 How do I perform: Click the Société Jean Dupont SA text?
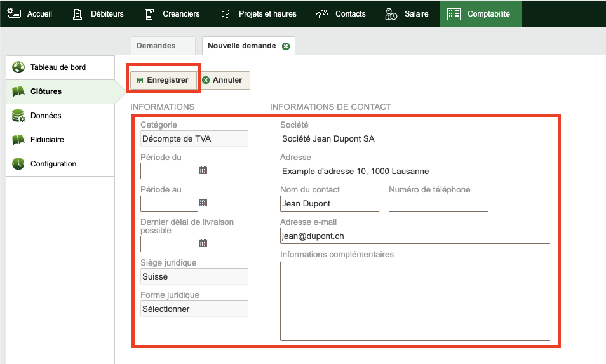328,138
